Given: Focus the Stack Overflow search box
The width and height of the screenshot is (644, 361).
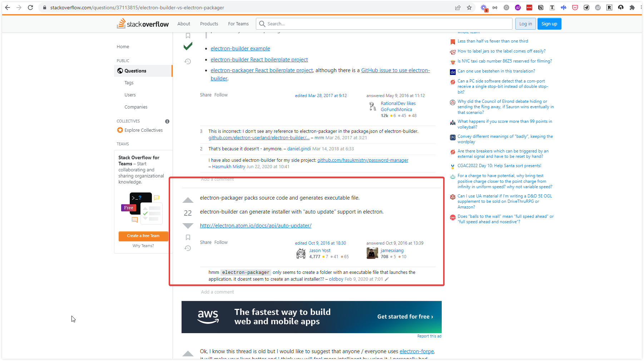Looking at the screenshot, I should 384,24.
